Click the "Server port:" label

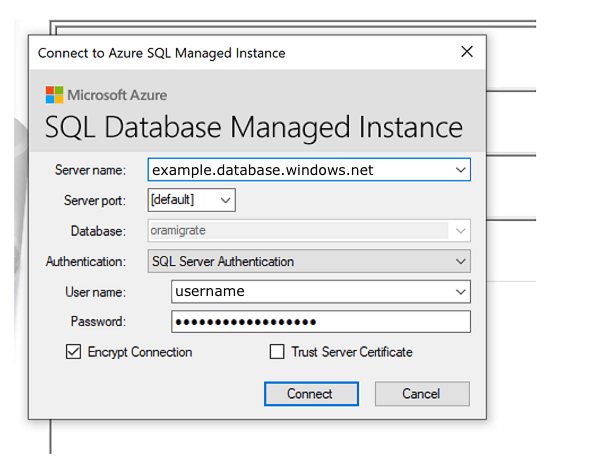94,201
